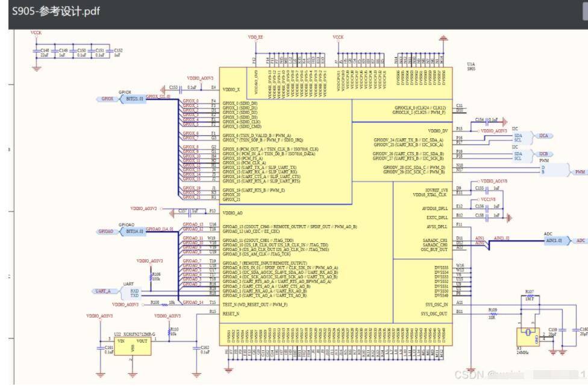588x387 pixels.
Task: Click the R107 1M resistor
Action: coord(530,296)
